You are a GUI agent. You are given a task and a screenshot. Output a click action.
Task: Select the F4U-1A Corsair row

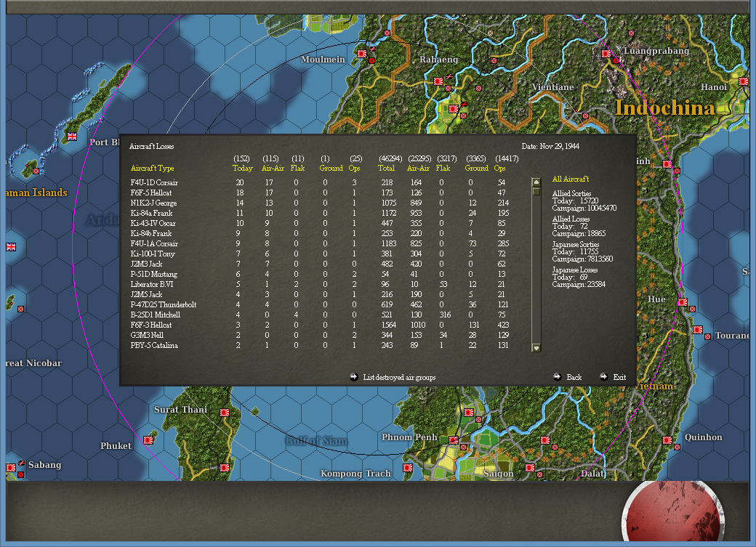tap(318, 244)
